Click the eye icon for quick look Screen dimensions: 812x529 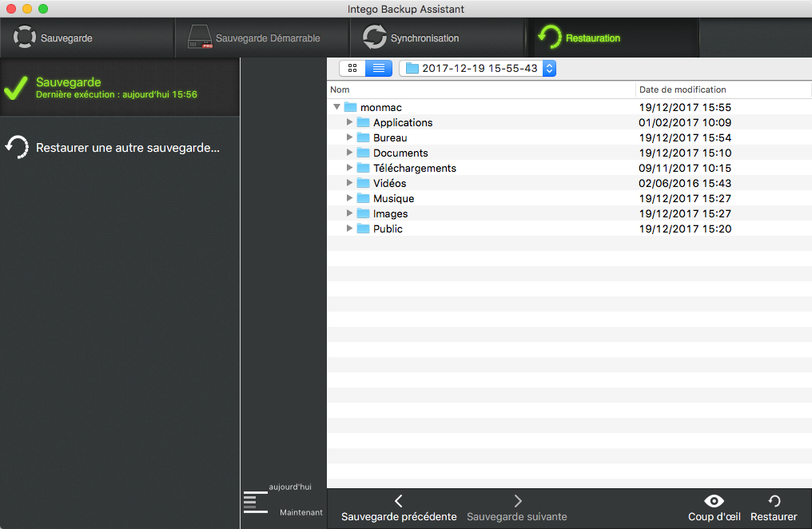(714, 500)
